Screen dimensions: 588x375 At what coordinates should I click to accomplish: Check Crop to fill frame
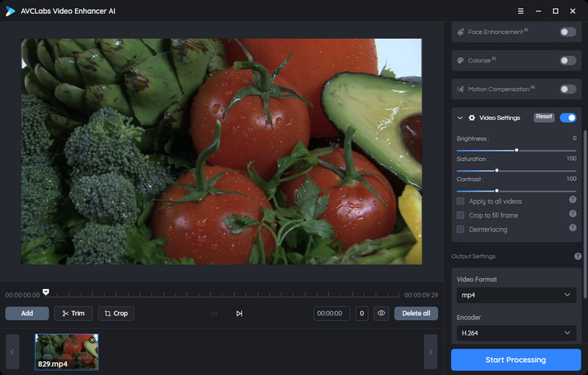coord(461,215)
